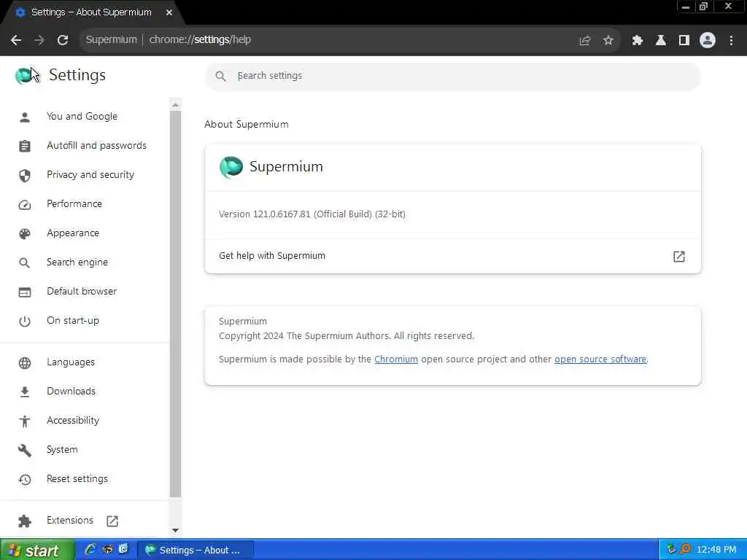The height and width of the screenshot is (560, 747).
Task: Click the person icon for You and Google
Action: point(25,117)
